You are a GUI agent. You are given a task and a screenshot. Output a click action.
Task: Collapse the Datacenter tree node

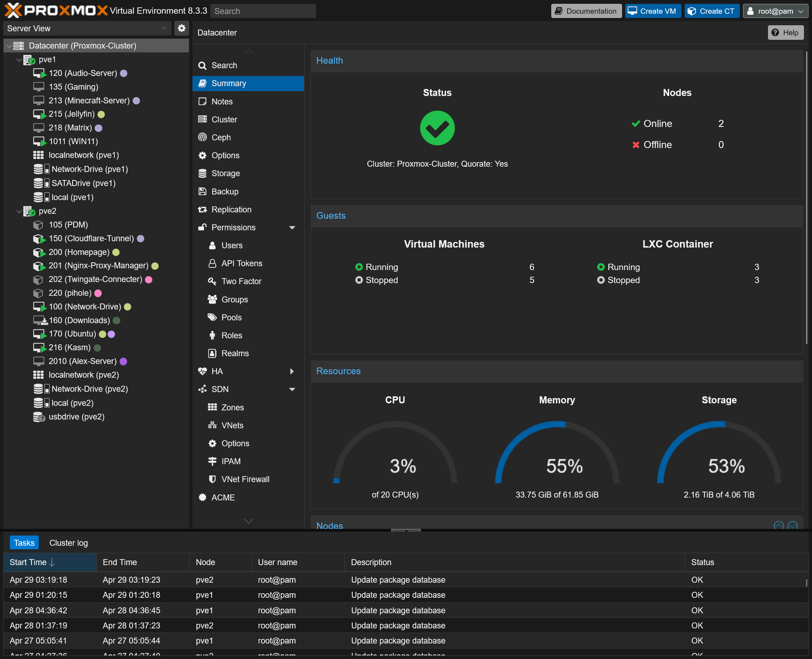pos(9,46)
